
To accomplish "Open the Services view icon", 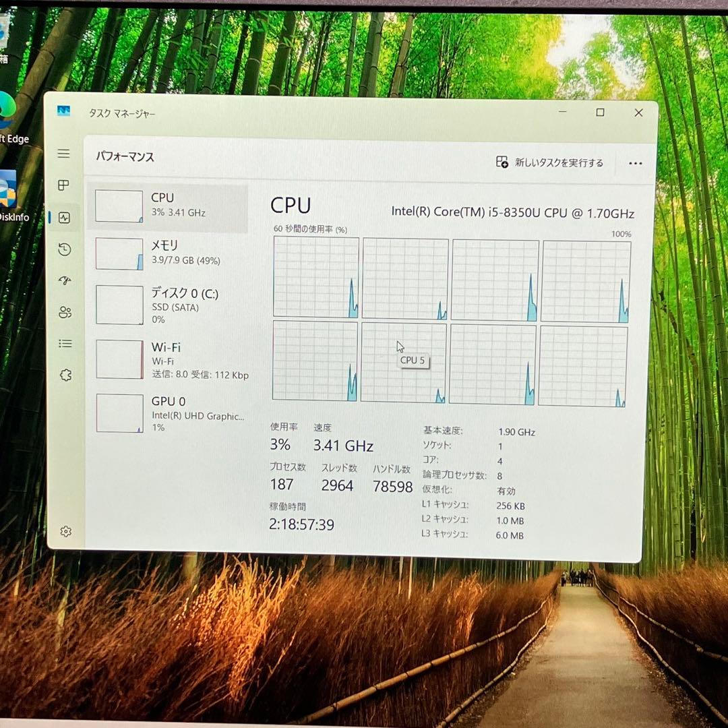I will click(64, 375).
